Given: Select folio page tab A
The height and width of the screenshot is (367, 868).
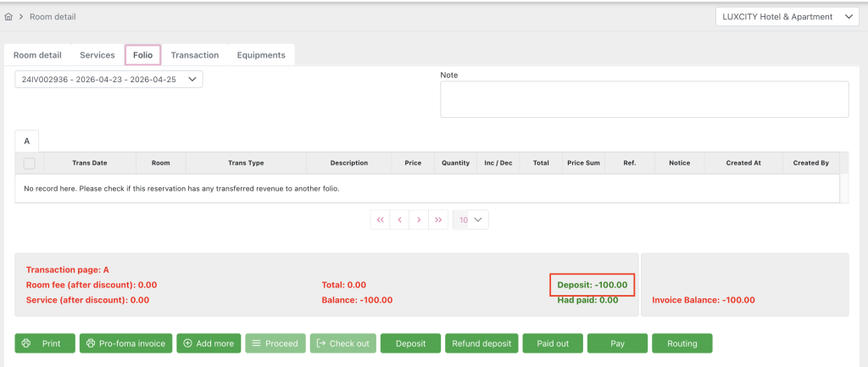Looking at the screenshot, I should coord(26,141).
